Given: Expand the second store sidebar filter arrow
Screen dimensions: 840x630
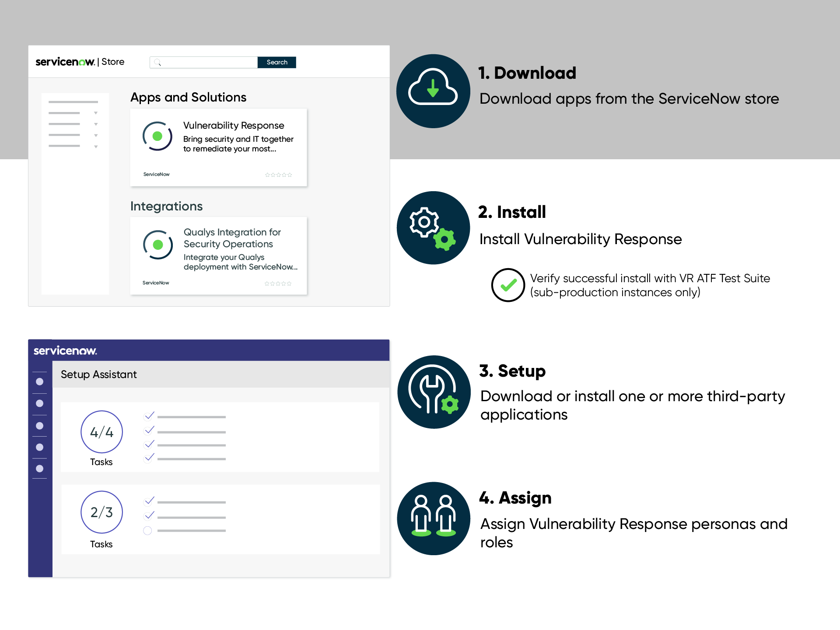Looking at the screenshot, I should point(96,124).
